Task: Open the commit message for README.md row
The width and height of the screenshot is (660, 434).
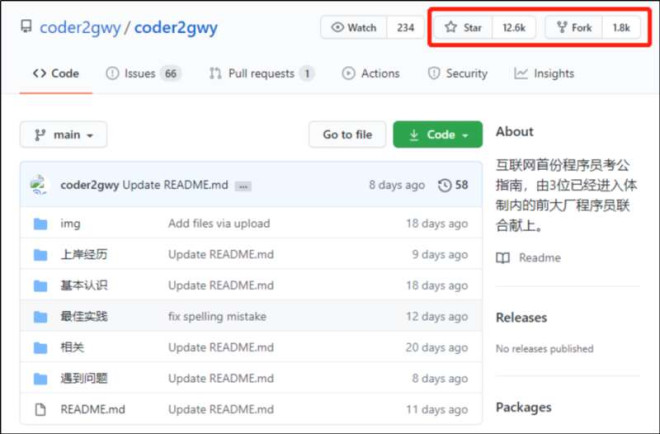Action: click(221, 410)
